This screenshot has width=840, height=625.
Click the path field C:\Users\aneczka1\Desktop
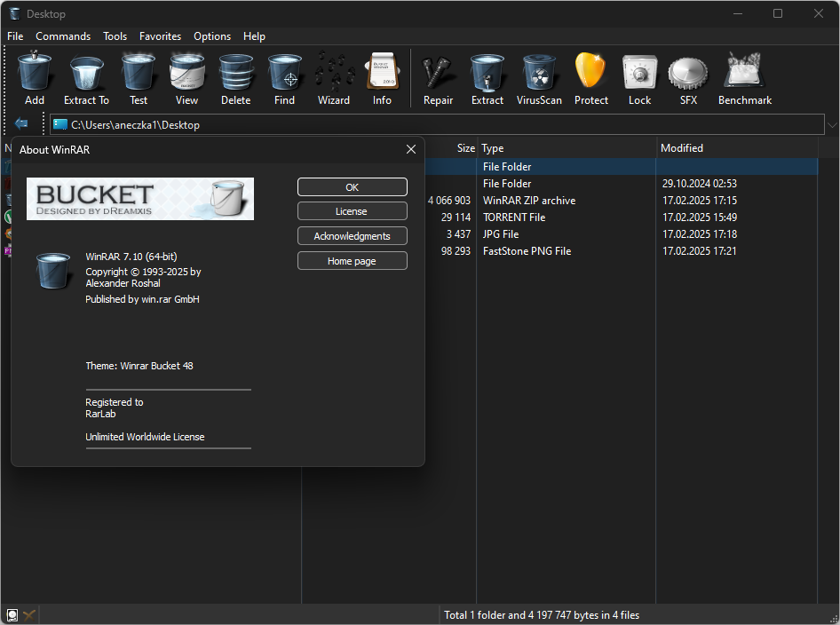pos(437,125)
